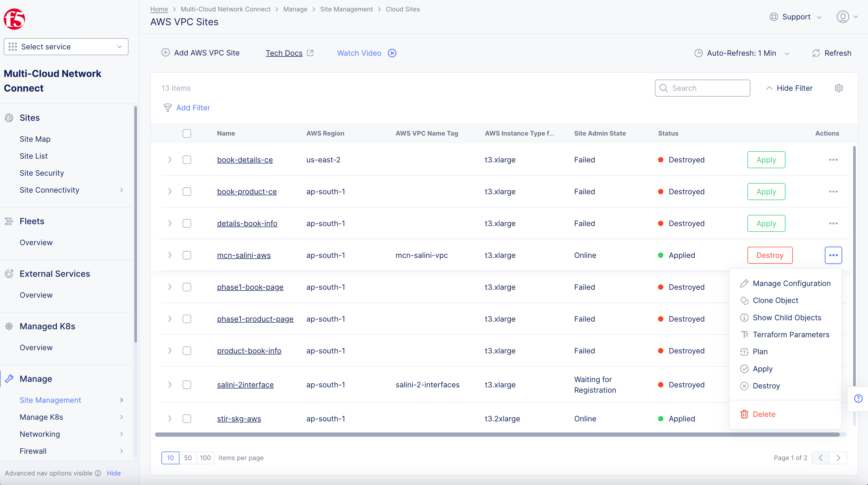The image size is (868, 485).
Task: Expand the book-details-ce row chevron
Action: 170,160
